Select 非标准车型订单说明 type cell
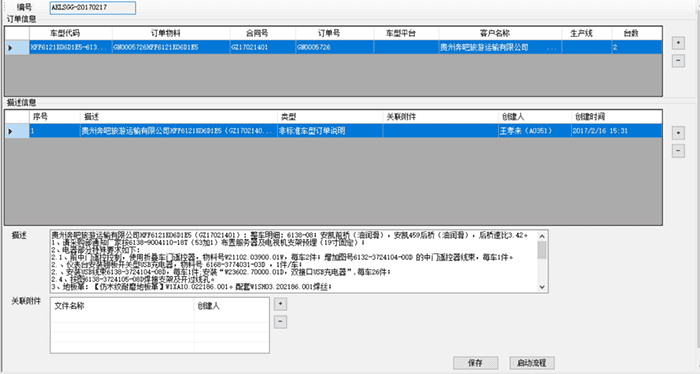Viewport: 700px width, 374px height. click(x=330, y=131)
